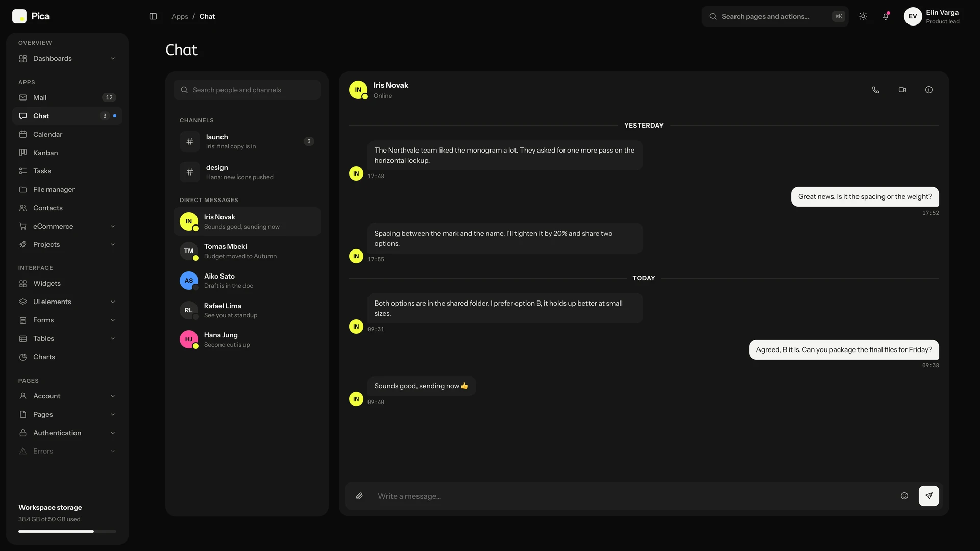Click the launch channel unread badge
The width and height of the screenshot is (980, 551).
(309, 141)
